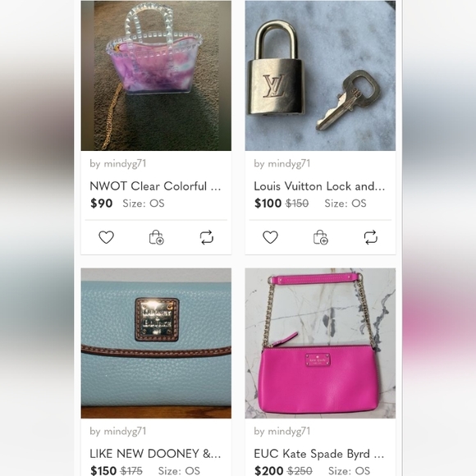
Task: Like the NWOT Clear Colorful bag listing
Action: [106, 237]
